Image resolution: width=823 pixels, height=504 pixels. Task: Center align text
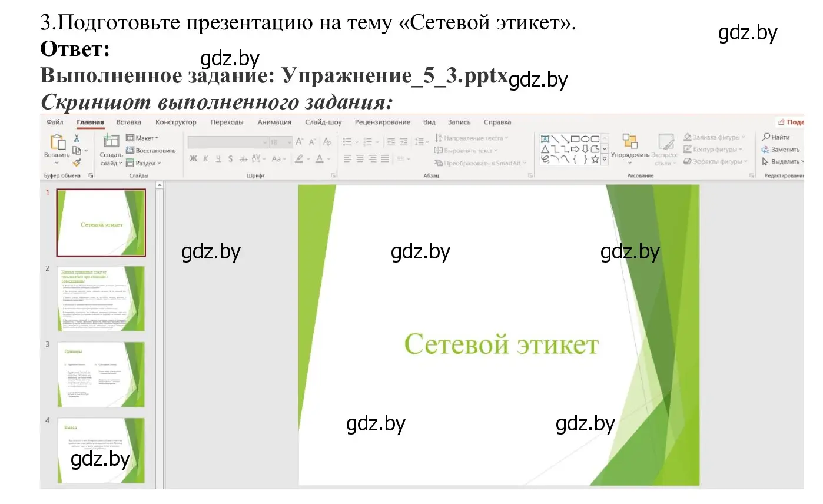click(x=360, y=158)
